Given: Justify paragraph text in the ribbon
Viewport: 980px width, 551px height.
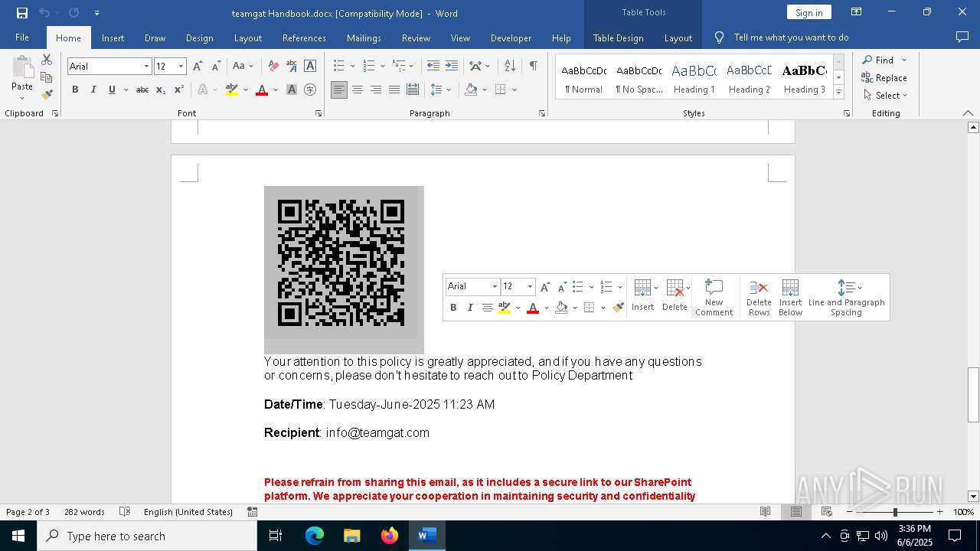Looking at the screenshot, I should click(394, 90).
